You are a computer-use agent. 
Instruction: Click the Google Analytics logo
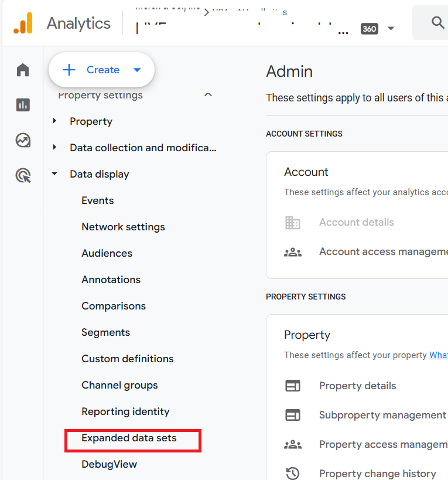click(23, 23)
